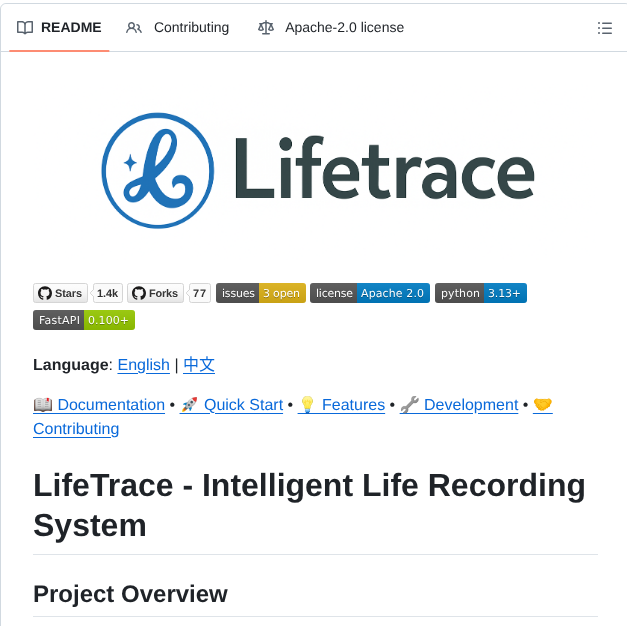Click the python 3.13+ badge

tap(481, 293)
